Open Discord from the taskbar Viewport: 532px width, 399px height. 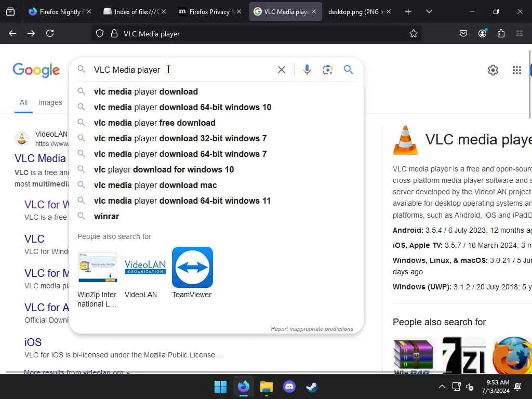[x=289, y=387]
